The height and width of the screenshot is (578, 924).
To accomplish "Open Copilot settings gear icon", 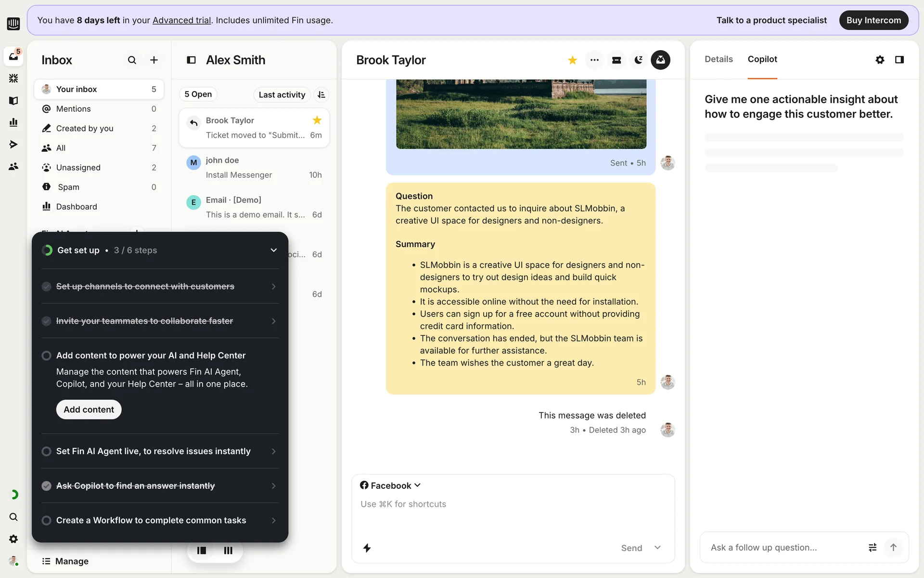I will (x=880, y=60).
